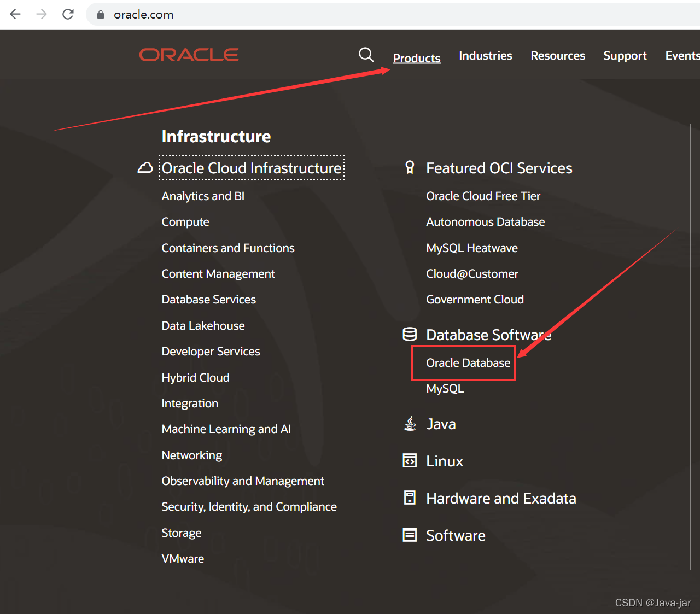The image size is (700, 614).
Task: Click the Java coffee cup icon
Action: (410, 423)
